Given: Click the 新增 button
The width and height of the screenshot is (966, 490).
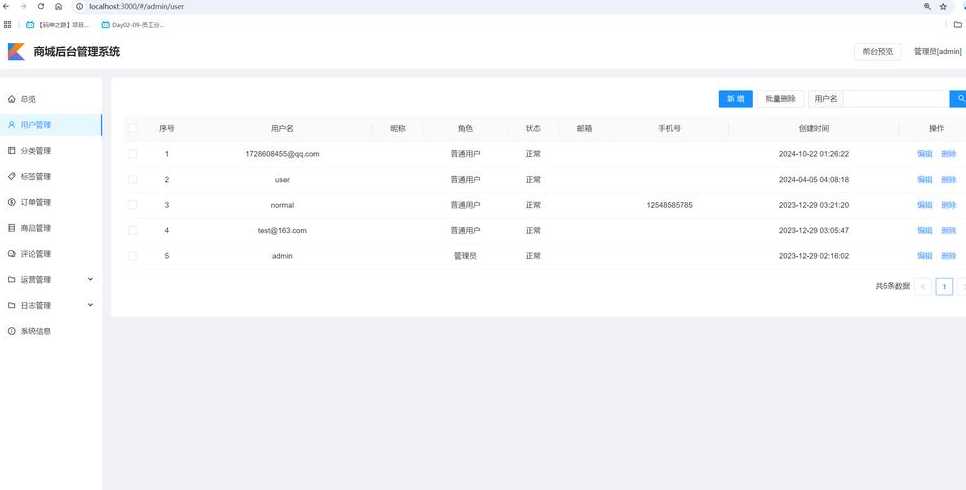Looking at the screenshot, I should pos(736,99).
